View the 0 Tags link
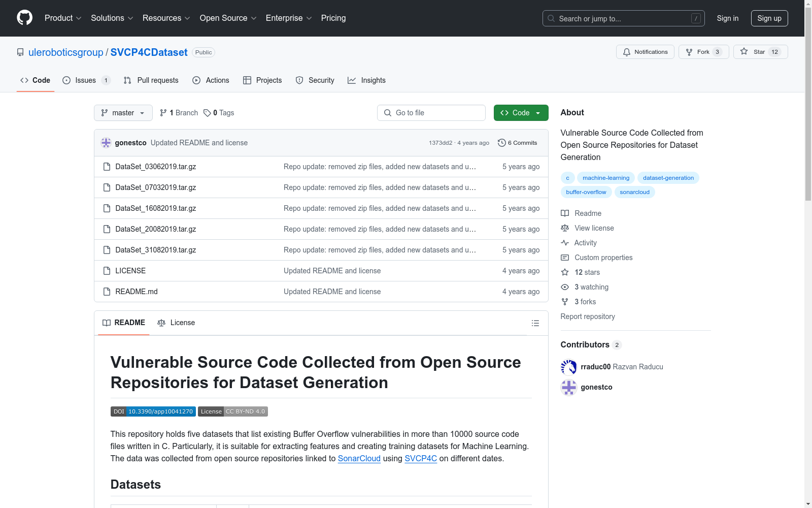812x508 pixels. pos(219,113)
